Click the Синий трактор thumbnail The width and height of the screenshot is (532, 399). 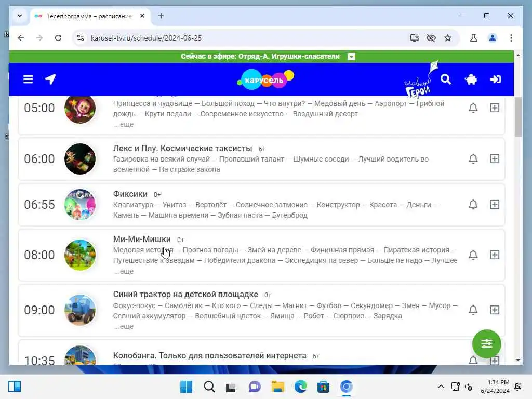(x=80, y=310)
